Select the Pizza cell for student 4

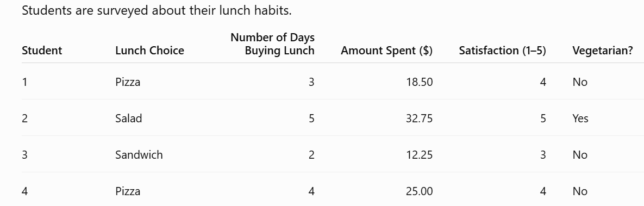click(x=128, y=191)
